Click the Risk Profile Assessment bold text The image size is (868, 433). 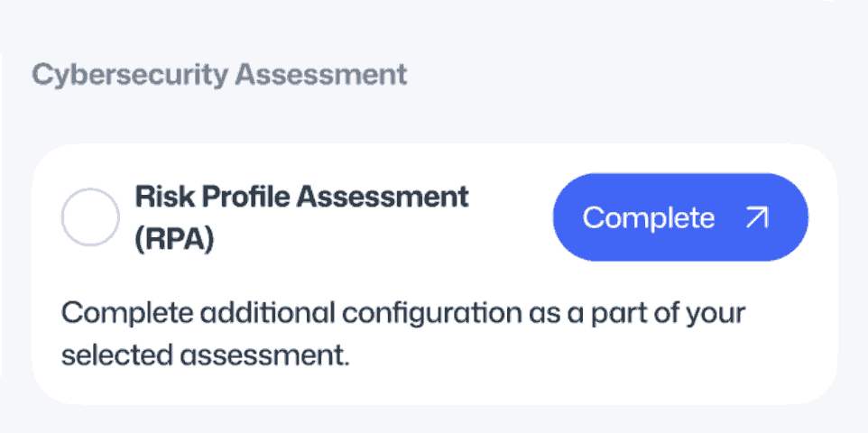click(x=301, y=196)
